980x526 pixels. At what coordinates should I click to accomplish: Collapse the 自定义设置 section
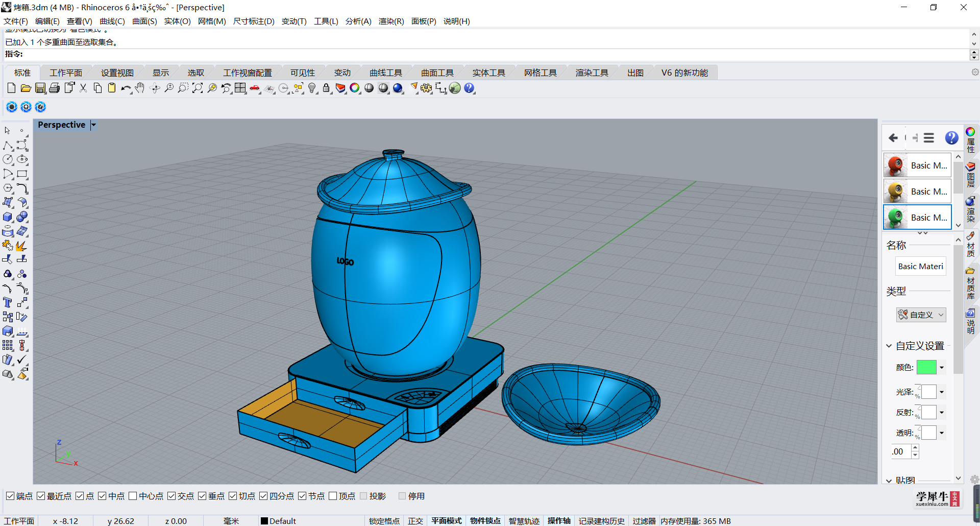click(x=889, y=346)
